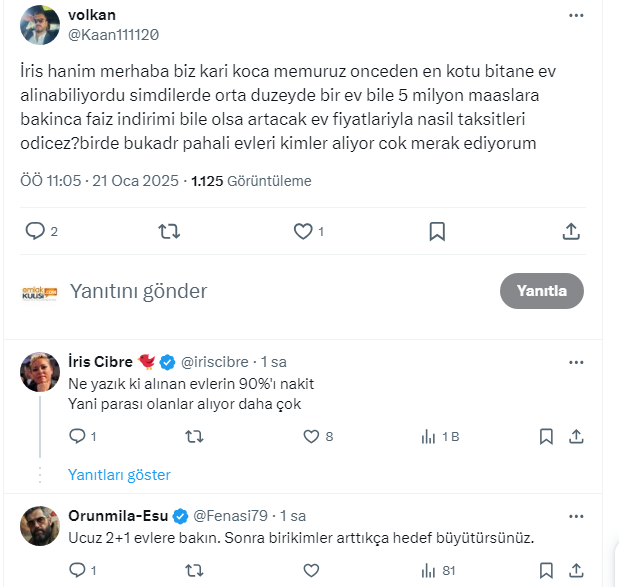619x587 pixels.
Task: Reply to volkan's main tweet
Action: [x=35, y=231]
